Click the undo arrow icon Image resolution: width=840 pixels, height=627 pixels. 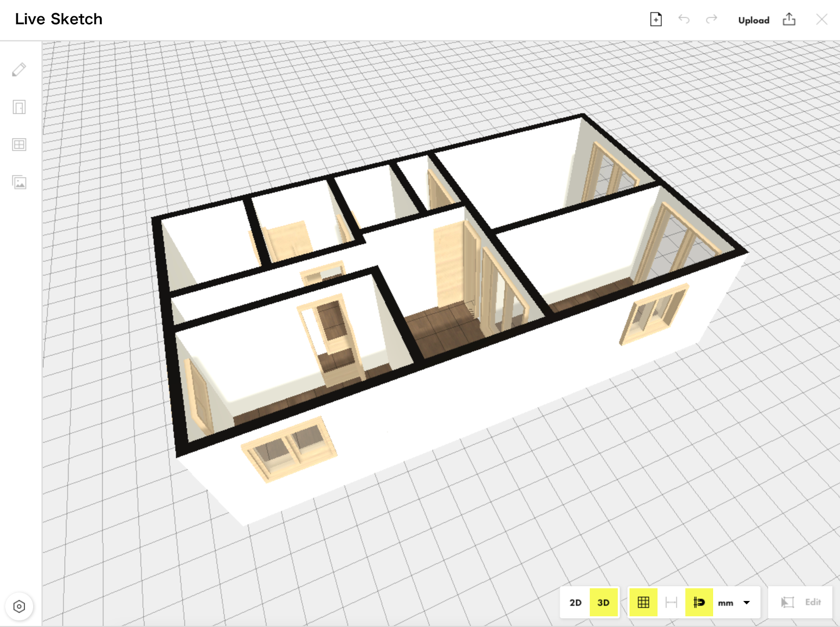coord(684,19)
